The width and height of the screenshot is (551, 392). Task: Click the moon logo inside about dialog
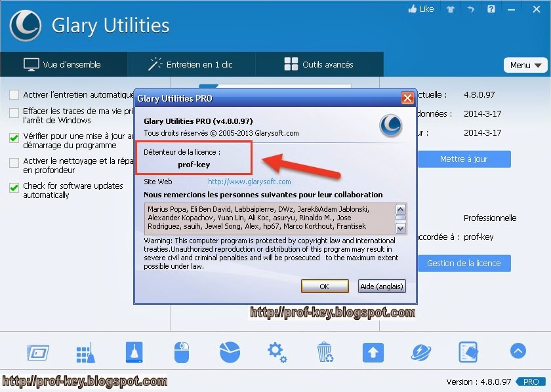(x=391, y=126)
